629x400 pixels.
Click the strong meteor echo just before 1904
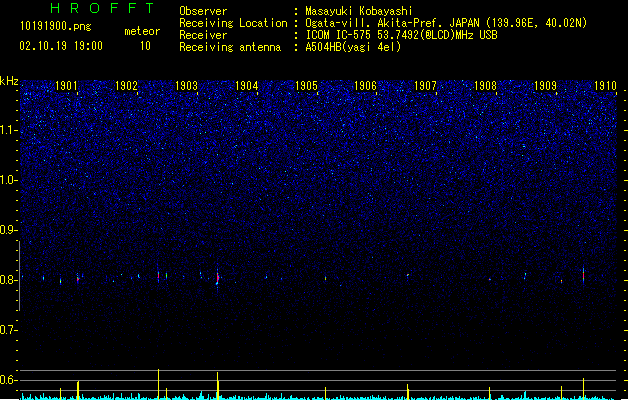(217, 277)
